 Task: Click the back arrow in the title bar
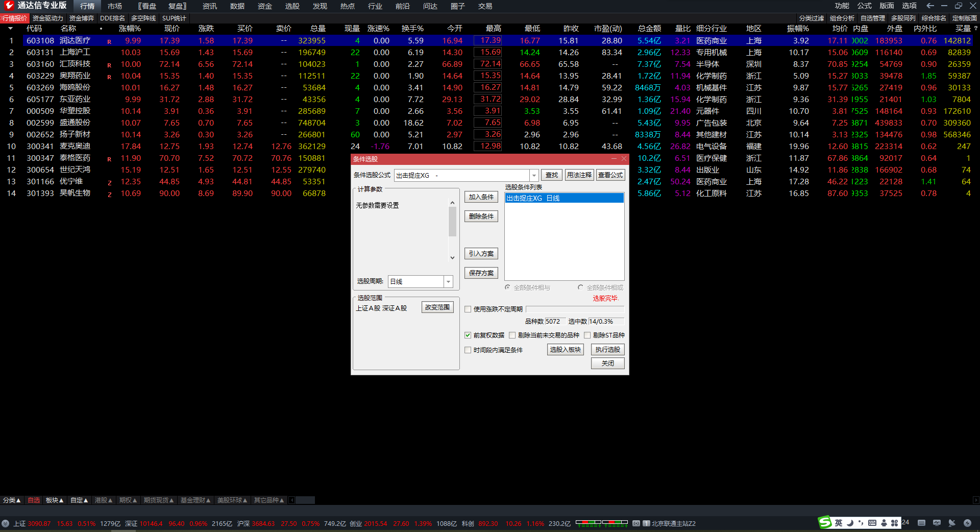pyautogui.click(x=930, y=6)
